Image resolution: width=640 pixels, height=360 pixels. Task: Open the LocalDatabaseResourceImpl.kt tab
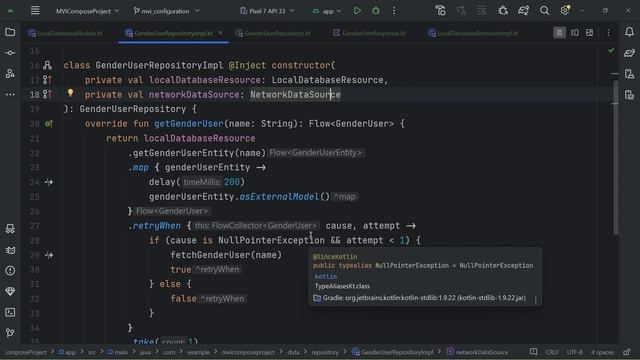click(x=473, y=33)
